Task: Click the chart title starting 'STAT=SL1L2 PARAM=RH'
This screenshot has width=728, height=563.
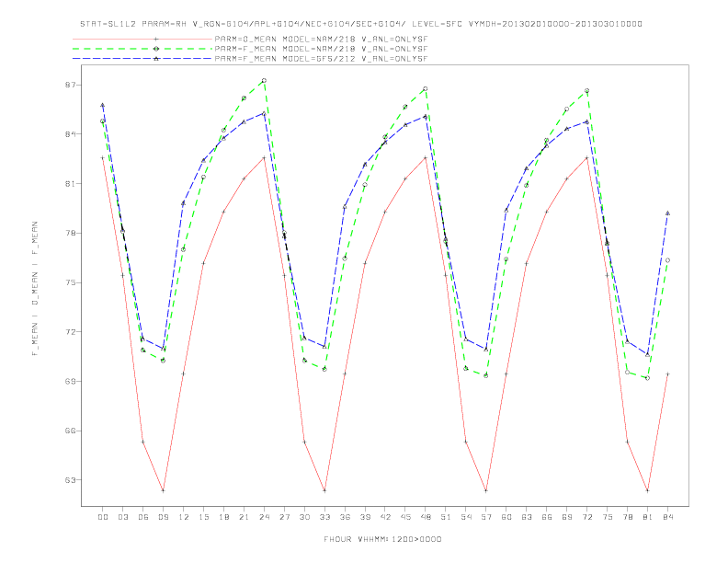Action: click(x=361, y=24)
